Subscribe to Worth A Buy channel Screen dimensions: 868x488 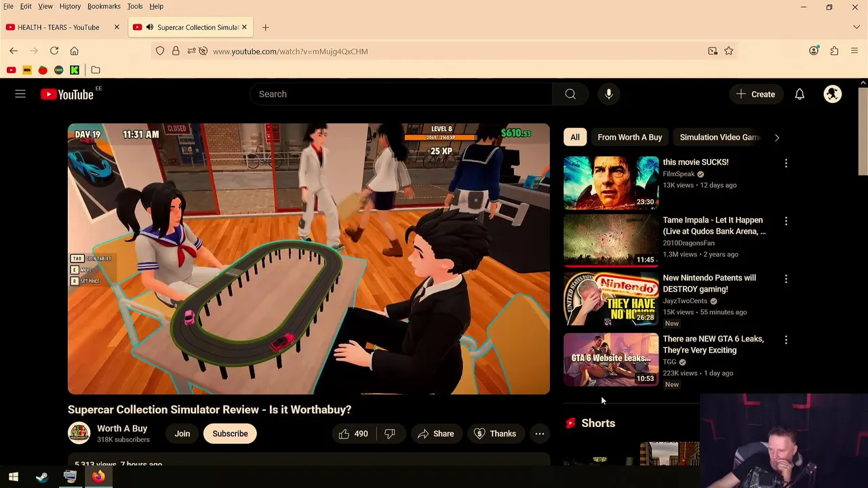(x=230, y=434)
